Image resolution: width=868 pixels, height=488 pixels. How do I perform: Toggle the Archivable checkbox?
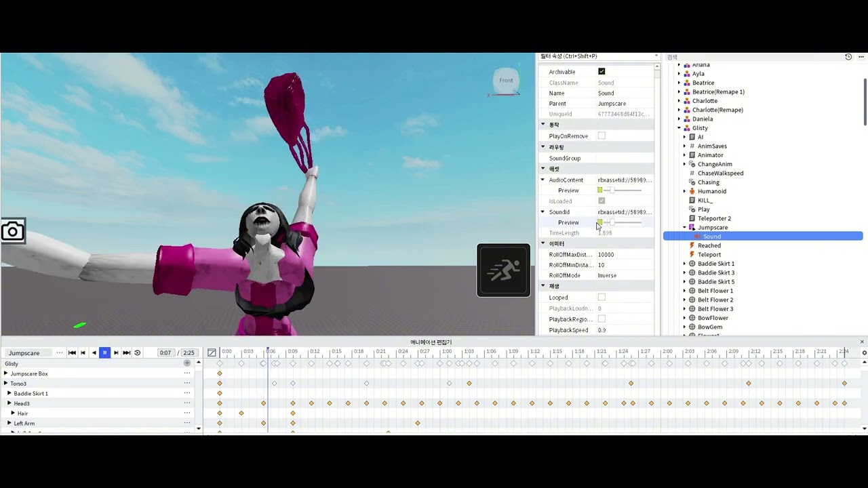[x=601, y=71]
